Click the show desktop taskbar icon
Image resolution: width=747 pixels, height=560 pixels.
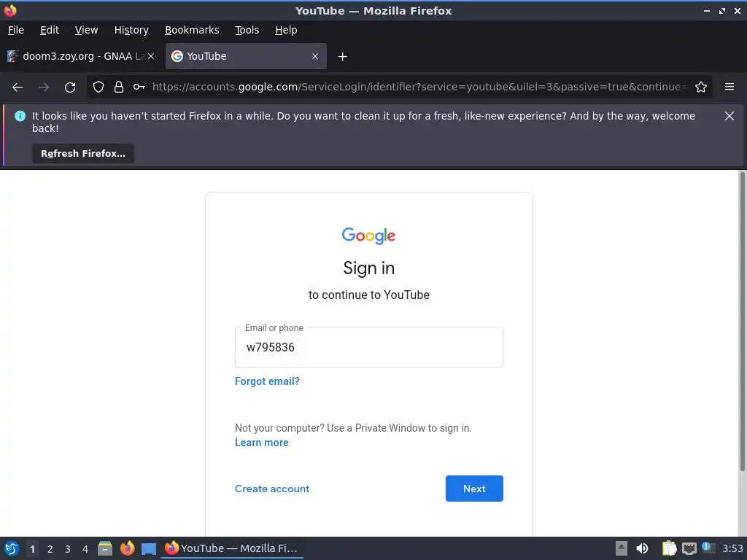click(149, 548)
